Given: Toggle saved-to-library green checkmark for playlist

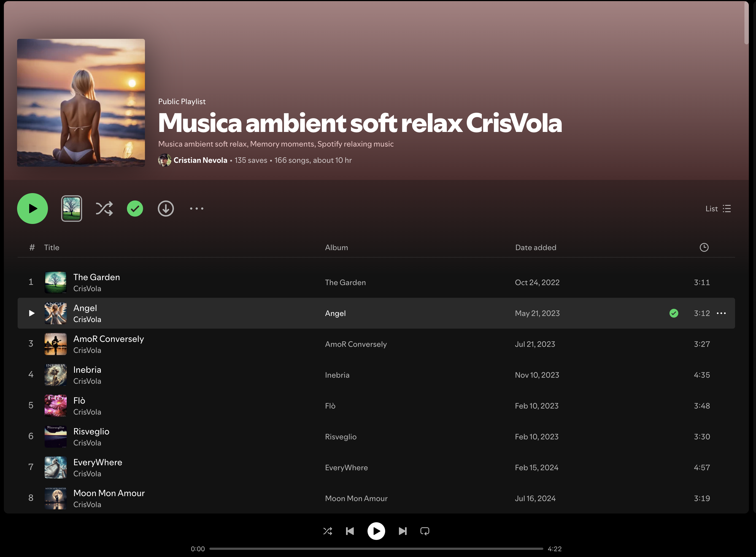Looking at the screenshot, I should [x=135, y=209].
